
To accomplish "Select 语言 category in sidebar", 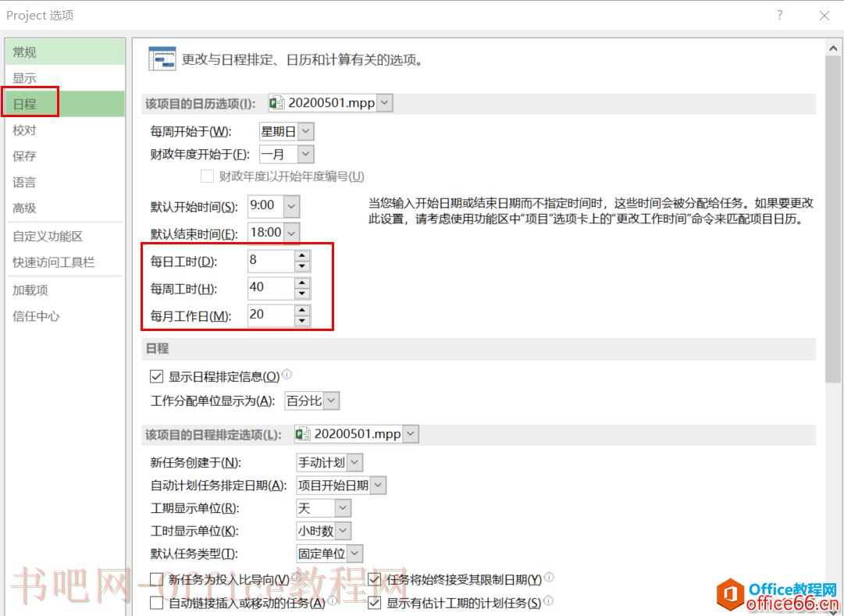I will pyautogui.click(x=65, y=182).
